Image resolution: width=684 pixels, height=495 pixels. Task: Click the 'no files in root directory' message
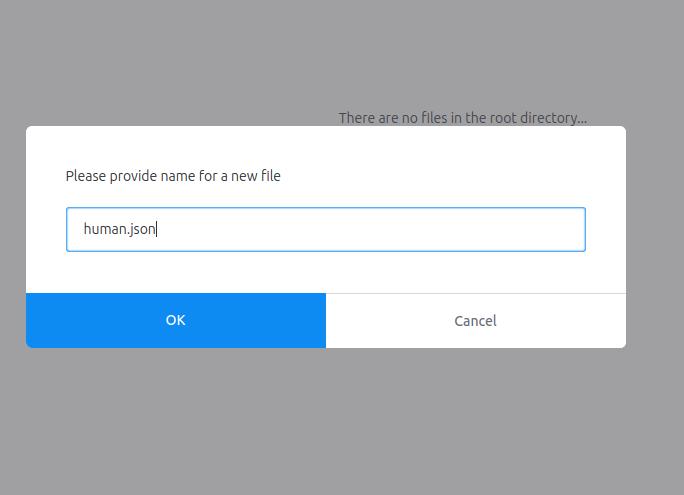[x=462, y=118]
